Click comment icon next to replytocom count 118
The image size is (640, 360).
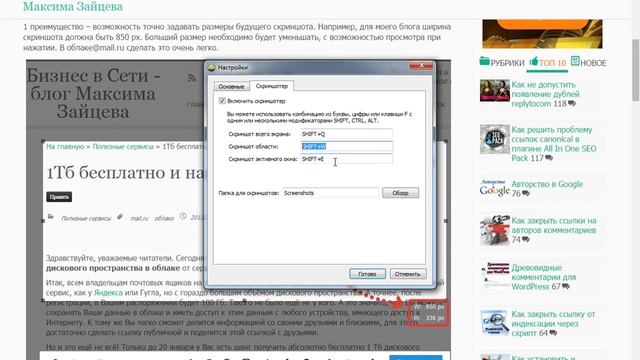click(x=572, y=104)
